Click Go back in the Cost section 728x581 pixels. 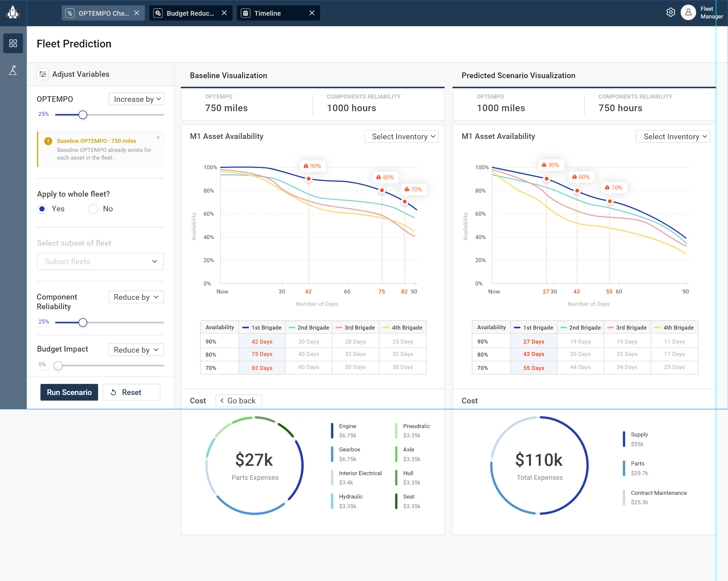pyautogui.click(x=239, y=400)
